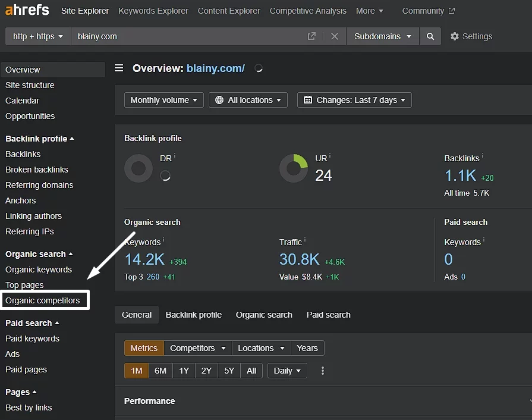Open Site Explorer in top menu

(x=85, y=11)
